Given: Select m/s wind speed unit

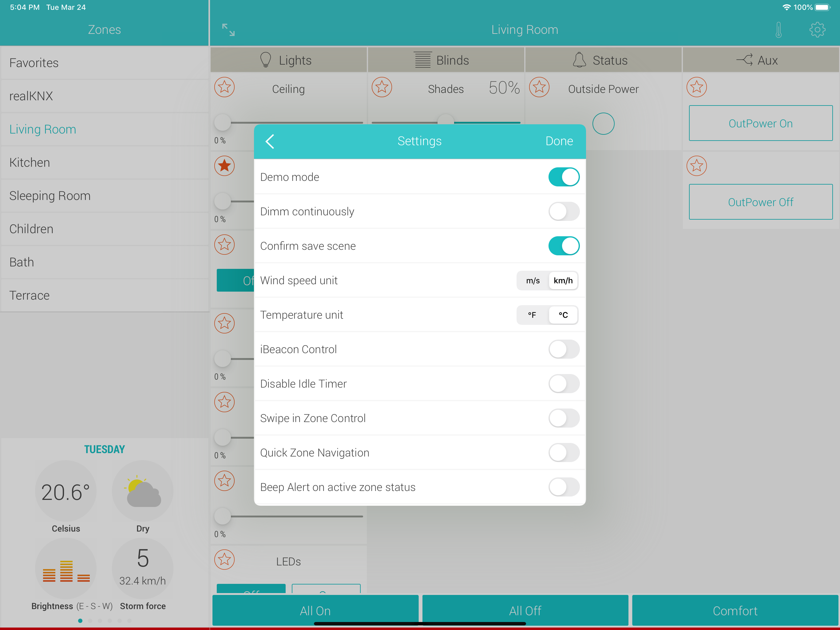Looking at the screenshot, I should [x=533, y=281].
